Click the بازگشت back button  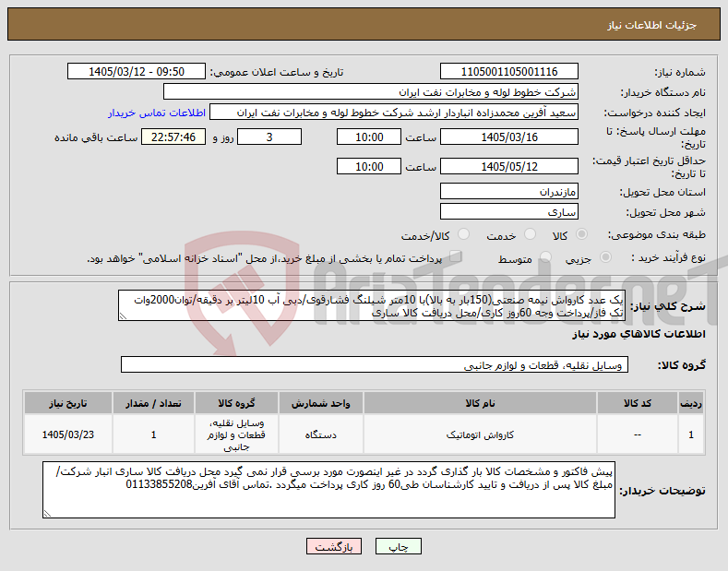coord(334,546)
